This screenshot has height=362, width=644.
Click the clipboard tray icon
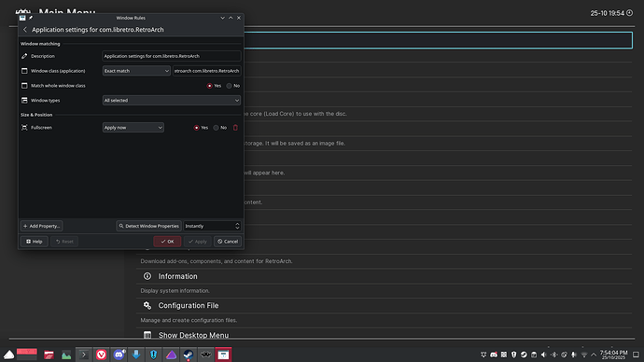tap(534, 355)
